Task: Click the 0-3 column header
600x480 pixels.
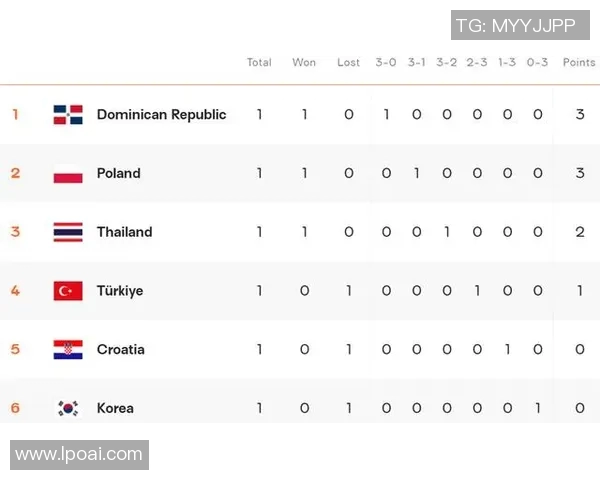Action: 537,62
